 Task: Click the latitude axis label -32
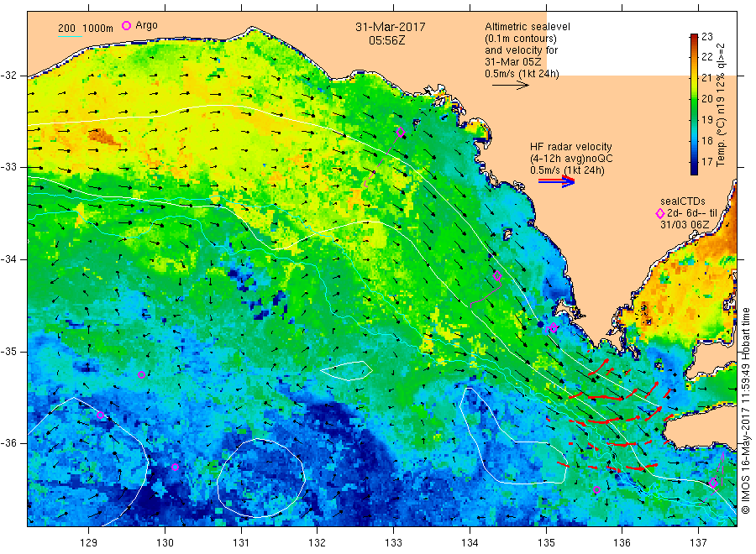click(x=9, y=76)
